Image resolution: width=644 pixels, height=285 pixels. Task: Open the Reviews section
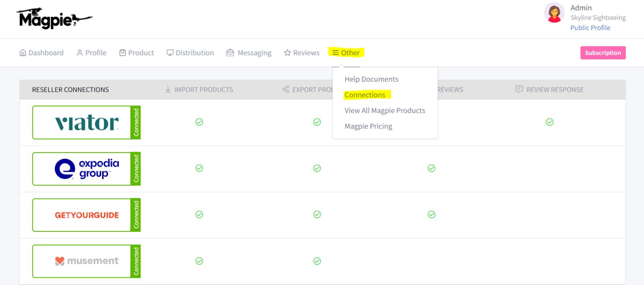point(302,53)
